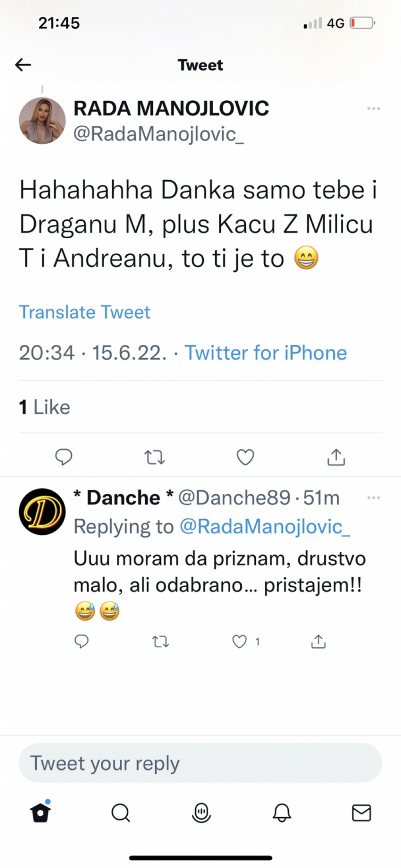View who liked via 1 Like
Screen dimensions: 401x868
click(x=45, y=407)
